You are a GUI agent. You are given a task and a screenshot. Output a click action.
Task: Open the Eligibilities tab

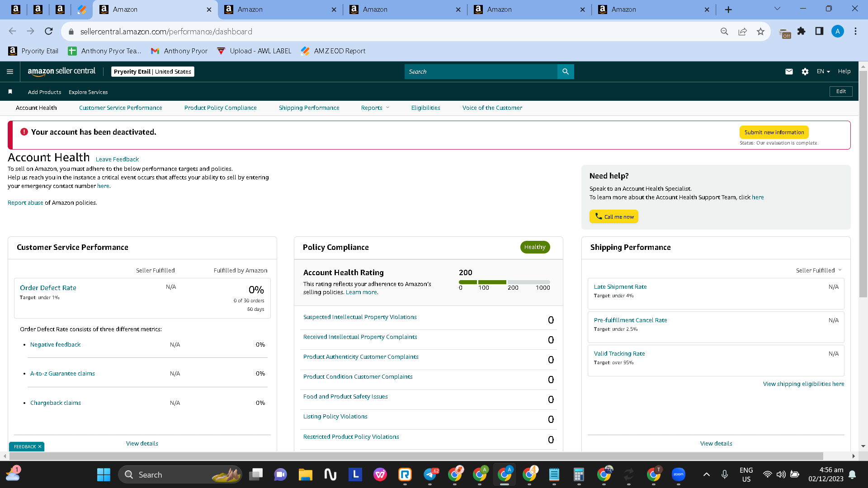pos(425,108)
